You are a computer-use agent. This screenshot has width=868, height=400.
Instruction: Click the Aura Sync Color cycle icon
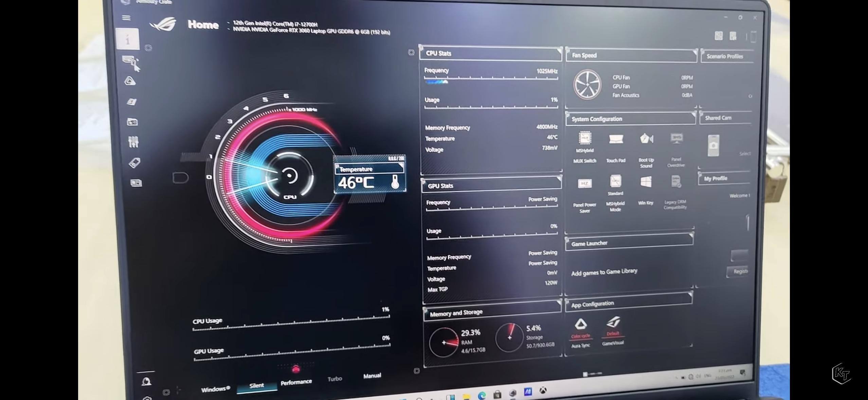(x=581, y=325)
